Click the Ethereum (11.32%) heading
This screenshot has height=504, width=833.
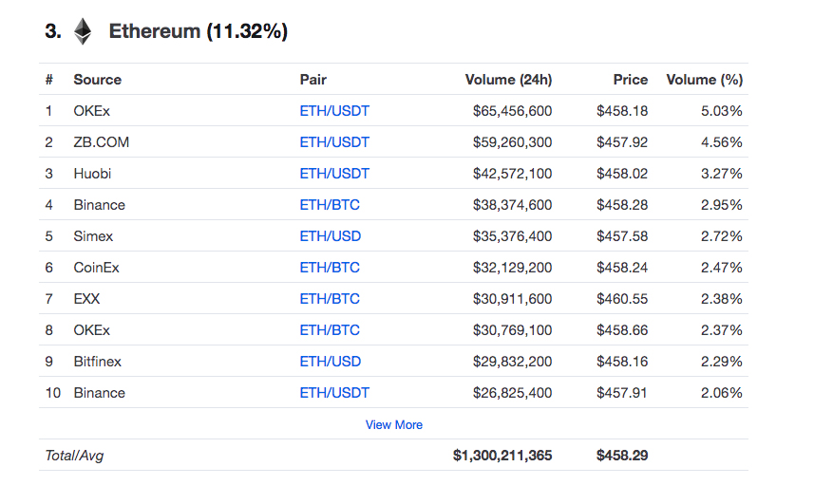click(199, 31)
